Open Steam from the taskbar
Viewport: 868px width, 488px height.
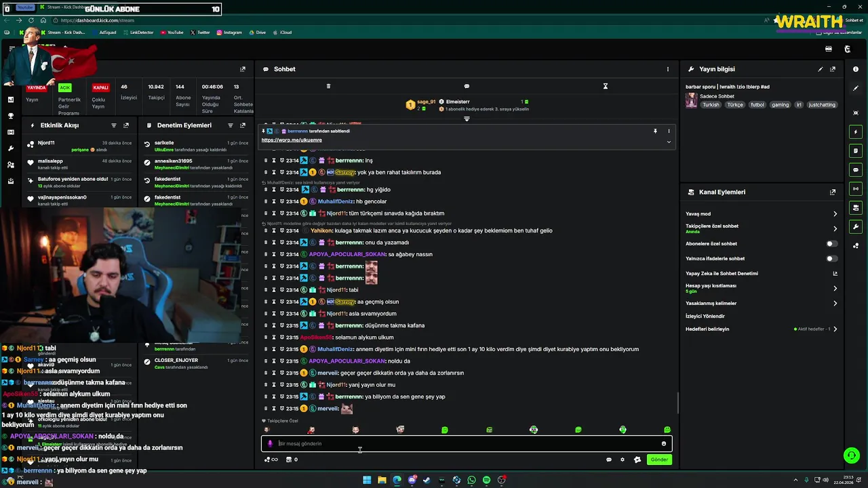(x=427, y=480)
